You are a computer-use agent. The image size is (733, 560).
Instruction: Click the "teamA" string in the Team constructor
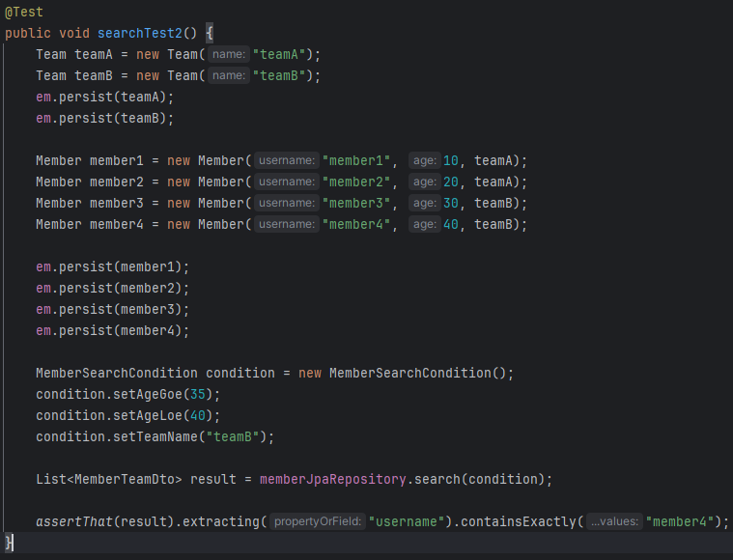[279, 55]
